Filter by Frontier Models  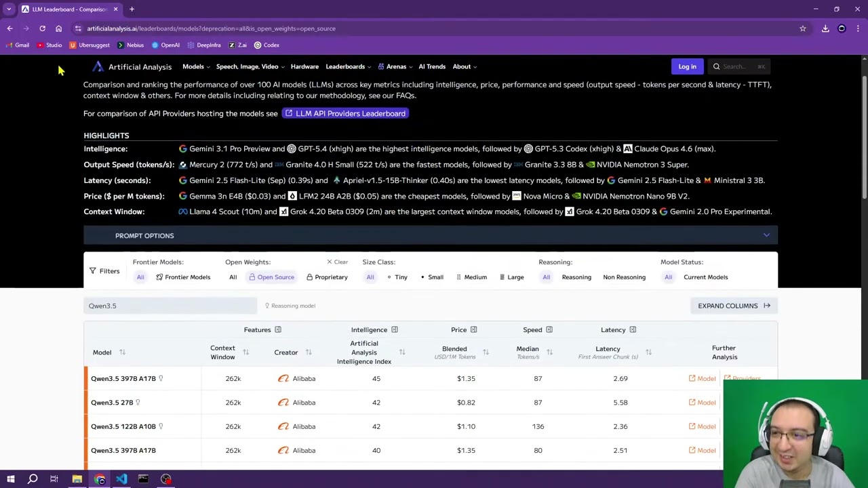pos(183,277)
